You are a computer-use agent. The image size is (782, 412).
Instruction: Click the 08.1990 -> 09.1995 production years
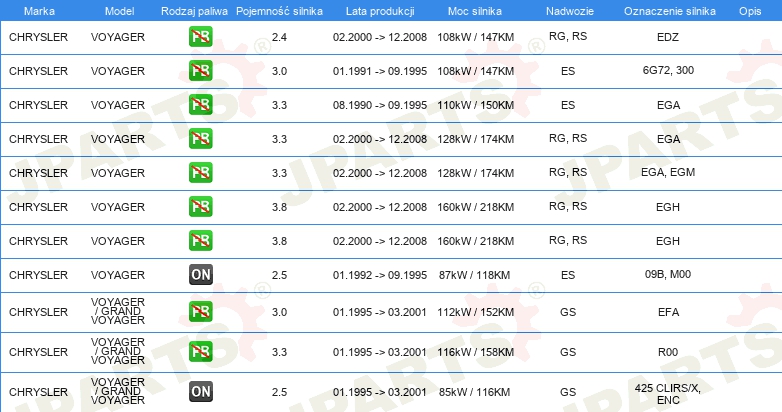click(380, 105)
